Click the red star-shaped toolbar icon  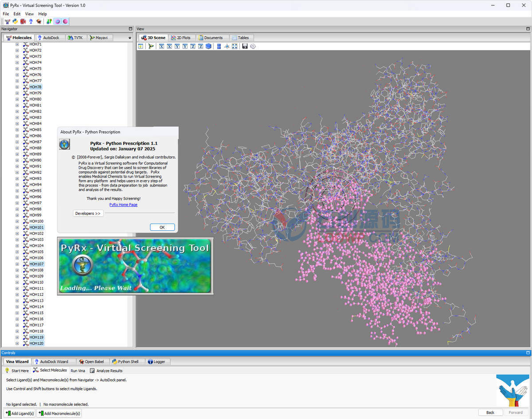point(39,21)
